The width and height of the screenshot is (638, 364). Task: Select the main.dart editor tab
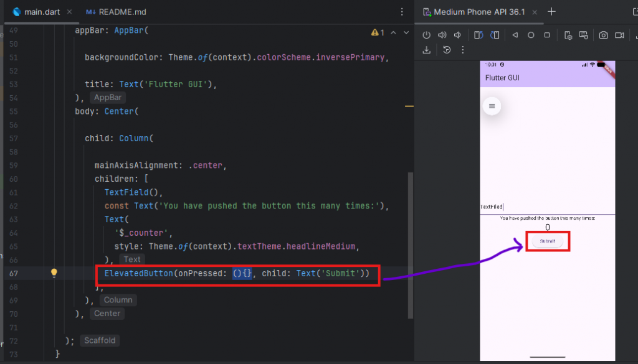click(41, 12)
